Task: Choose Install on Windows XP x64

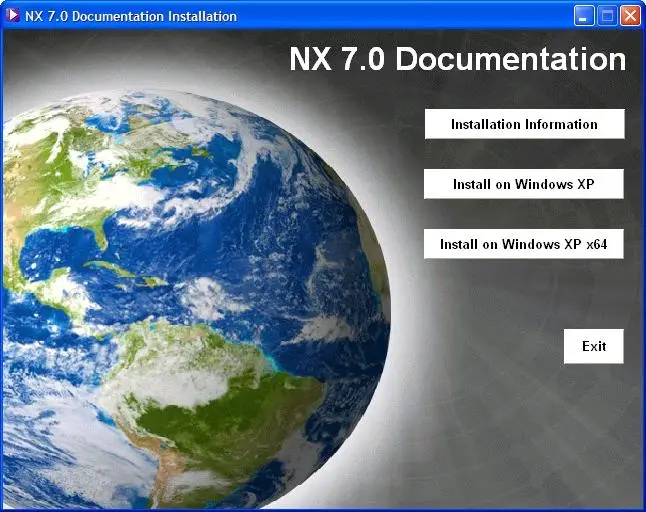Action: 524,244
